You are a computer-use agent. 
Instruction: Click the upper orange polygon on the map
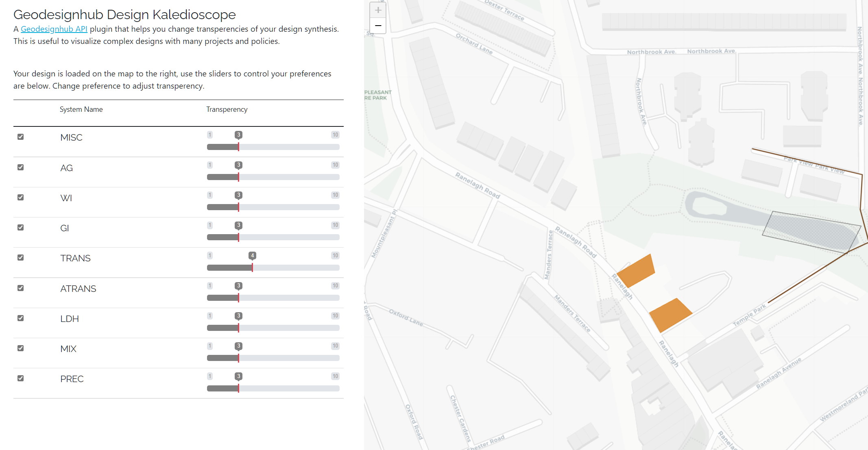point(637,271)
